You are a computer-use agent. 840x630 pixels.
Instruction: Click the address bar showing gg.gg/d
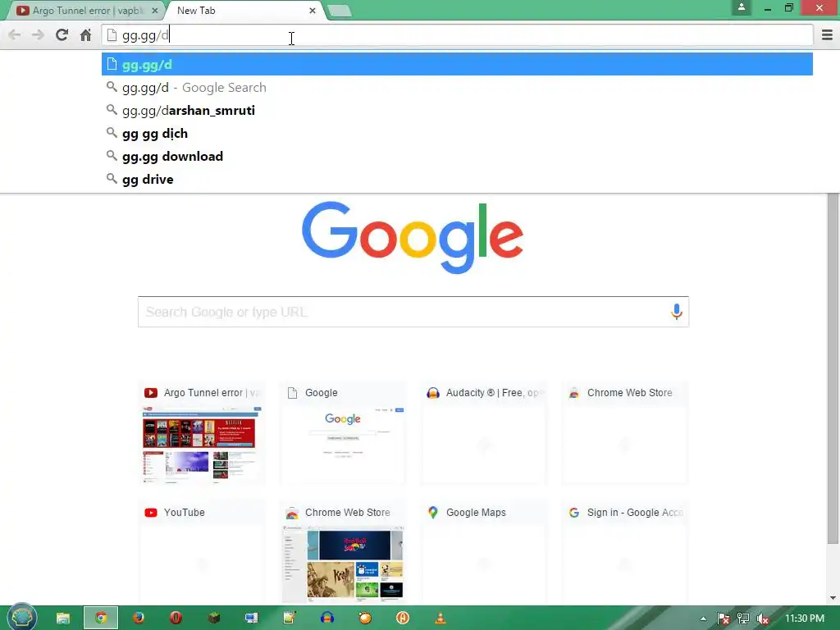tap(458, 35)
